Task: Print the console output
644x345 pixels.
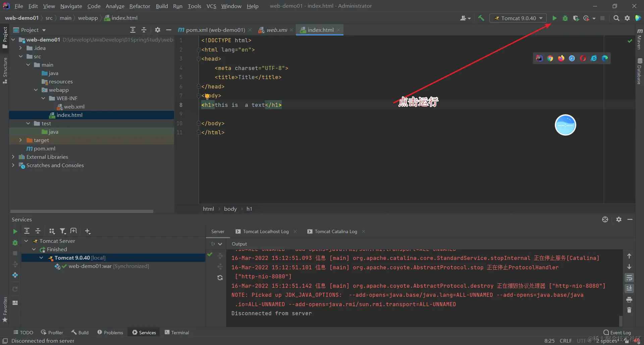Action: [629, 299]
